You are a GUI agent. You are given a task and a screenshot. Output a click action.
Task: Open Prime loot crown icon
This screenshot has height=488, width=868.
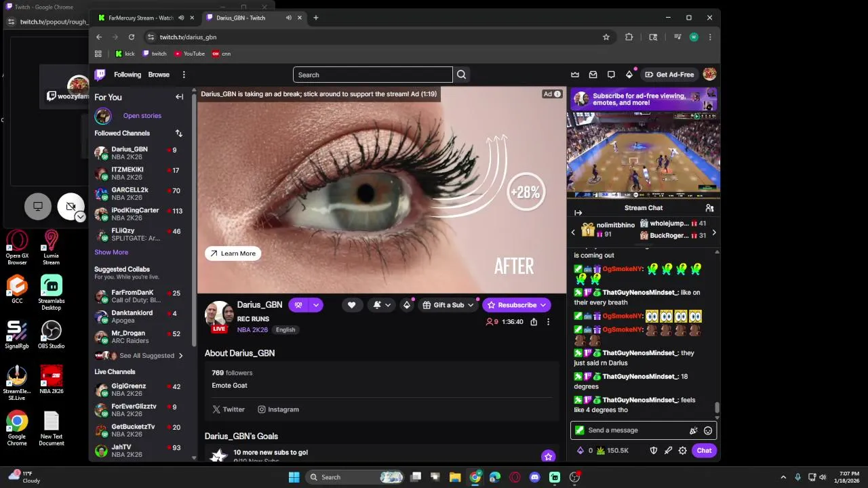575,75
